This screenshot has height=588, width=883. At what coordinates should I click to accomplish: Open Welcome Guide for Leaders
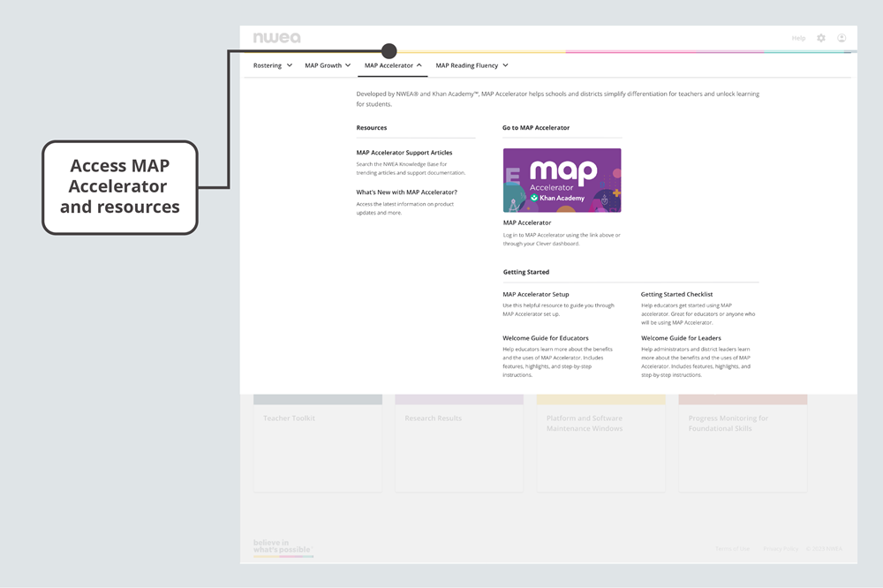coord(681,338)
